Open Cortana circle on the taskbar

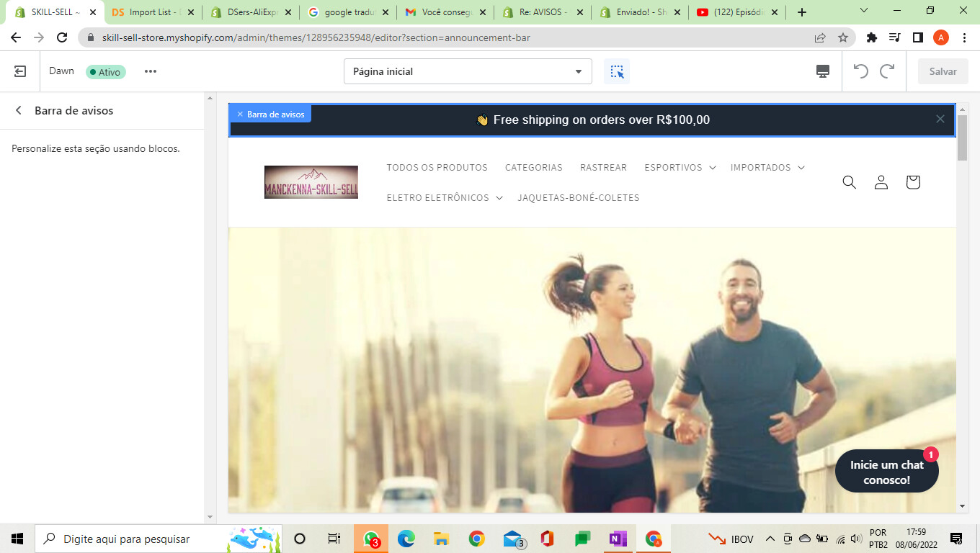click(x=300, y=539)
